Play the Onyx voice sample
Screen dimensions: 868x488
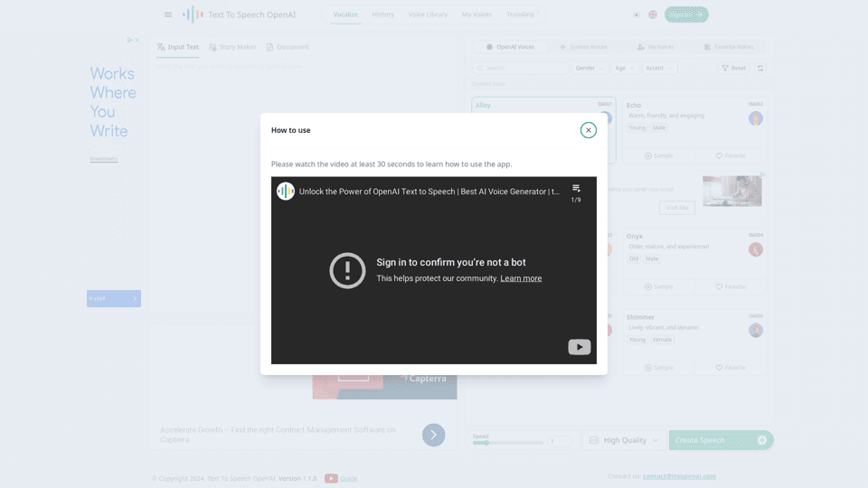pyautogui.click(x=659, y=286)
